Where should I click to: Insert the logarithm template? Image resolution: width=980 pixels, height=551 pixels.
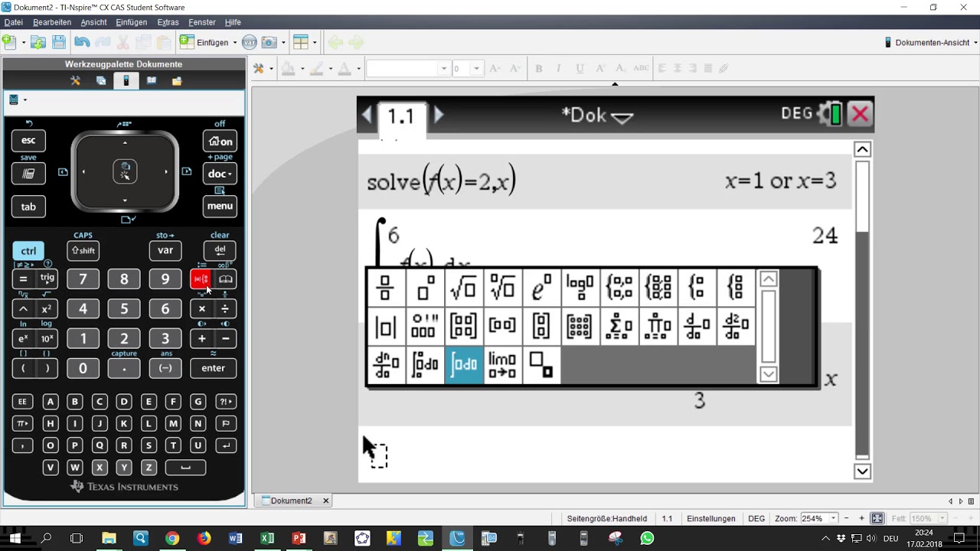click(x=580, y=288)
